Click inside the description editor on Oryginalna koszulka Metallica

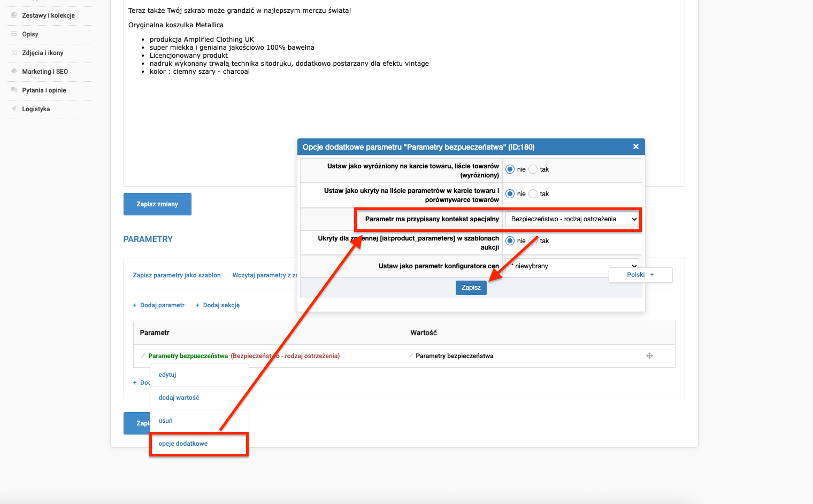pos(176,25)
